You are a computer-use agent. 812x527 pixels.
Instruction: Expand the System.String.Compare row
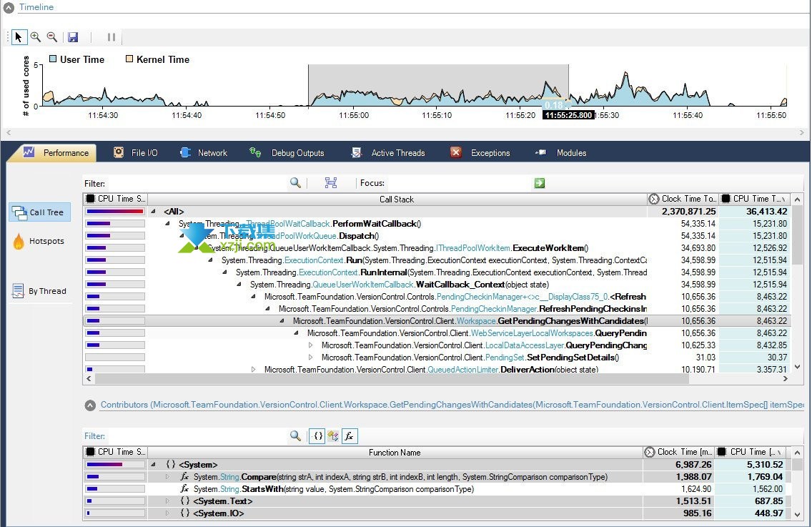click(167, 477)
